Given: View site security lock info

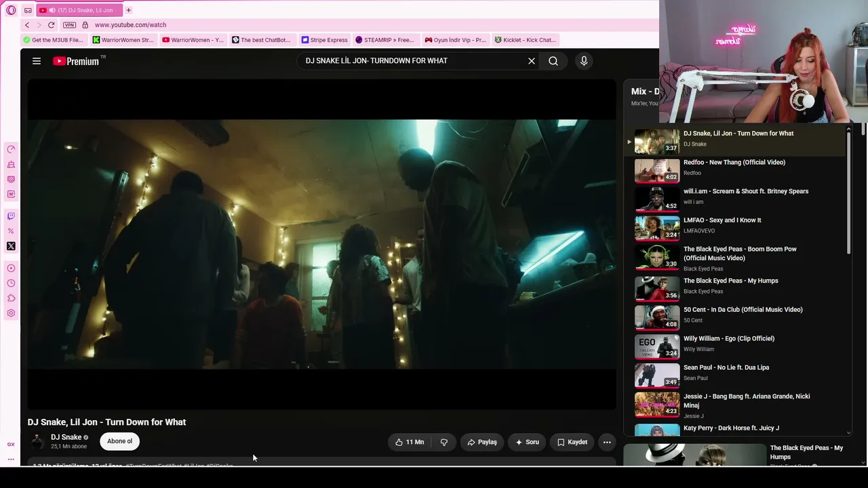Looking at the screenshot, I should pyautogui.click(x=85, y=25).
